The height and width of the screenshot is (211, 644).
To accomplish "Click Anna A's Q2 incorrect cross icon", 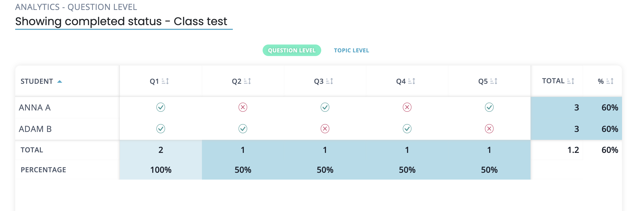I will pyautogui.click(x=243, y=107).
